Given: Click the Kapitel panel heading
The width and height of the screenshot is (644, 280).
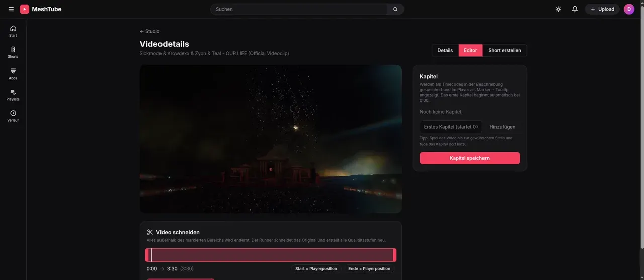Looking at the screenshot, I should click(429, 76).
